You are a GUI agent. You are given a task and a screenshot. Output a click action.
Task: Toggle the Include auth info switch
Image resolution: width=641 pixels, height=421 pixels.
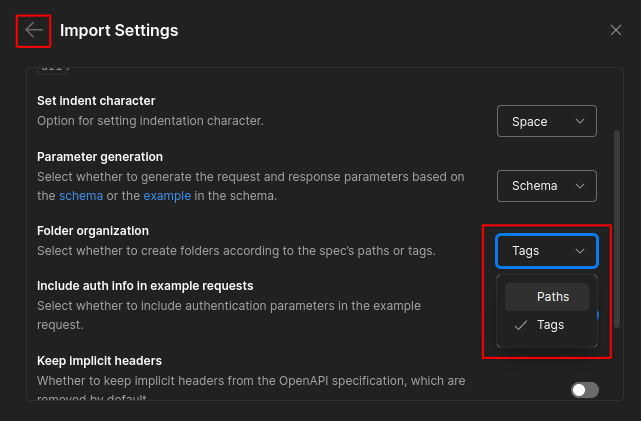click(x=597, y=314)
